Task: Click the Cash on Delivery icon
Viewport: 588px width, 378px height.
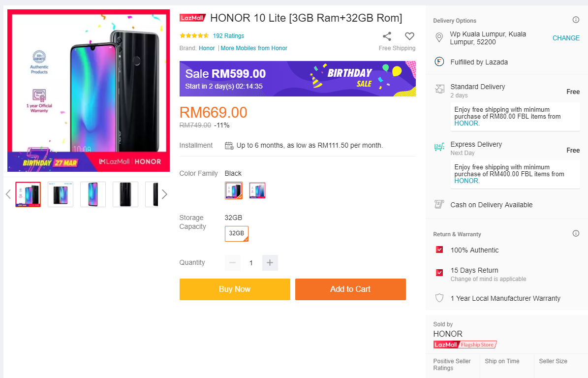Action: point(439,205)
